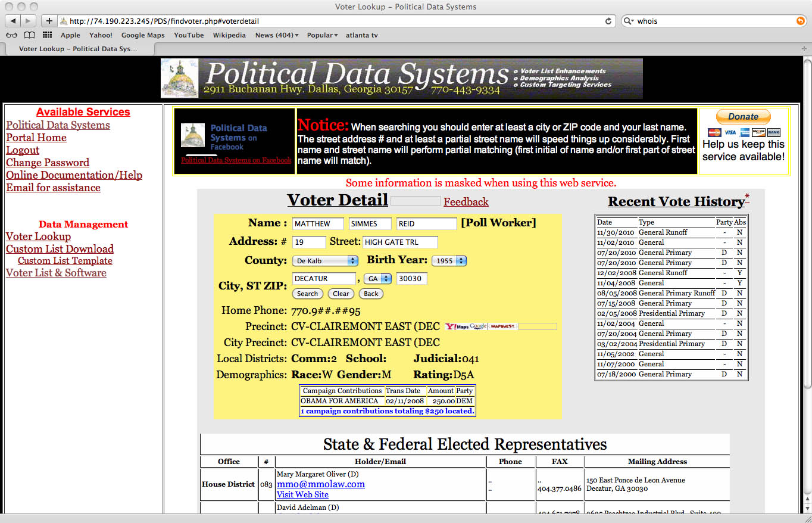This screenshot has height=523, width=812.
Task: Open Custom List Download link
Action: 60,249
